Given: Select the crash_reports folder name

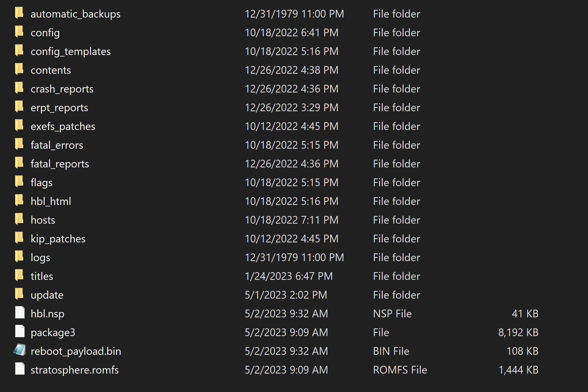Looking at the screenshot, I should (62, 89).
